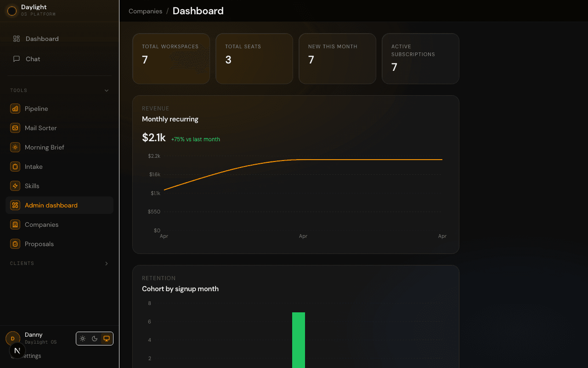Click the Companies building icon

(15, 224)
